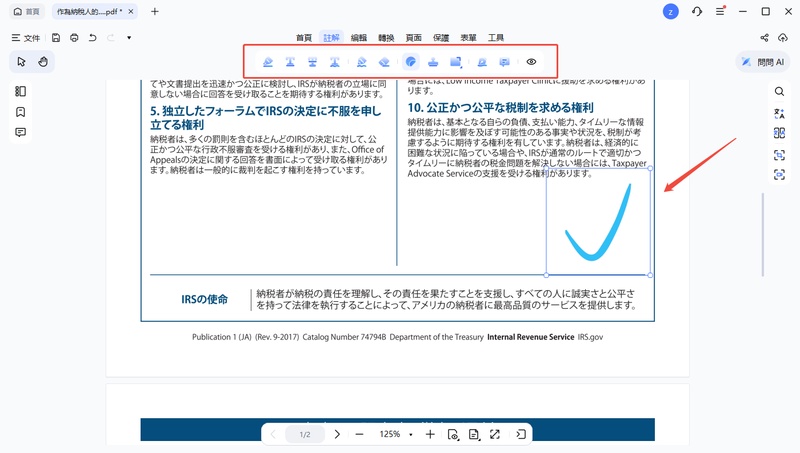This screenshot has height=453, width=800.
Task: Open the comments panel in left sidebar
Action: (x=20, y=132)
